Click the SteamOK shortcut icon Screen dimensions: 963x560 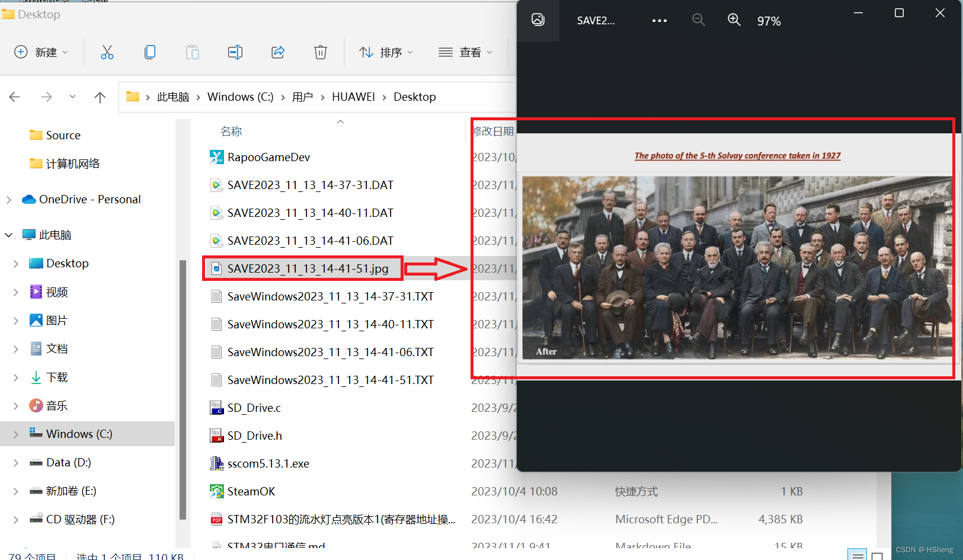[216, 491]
